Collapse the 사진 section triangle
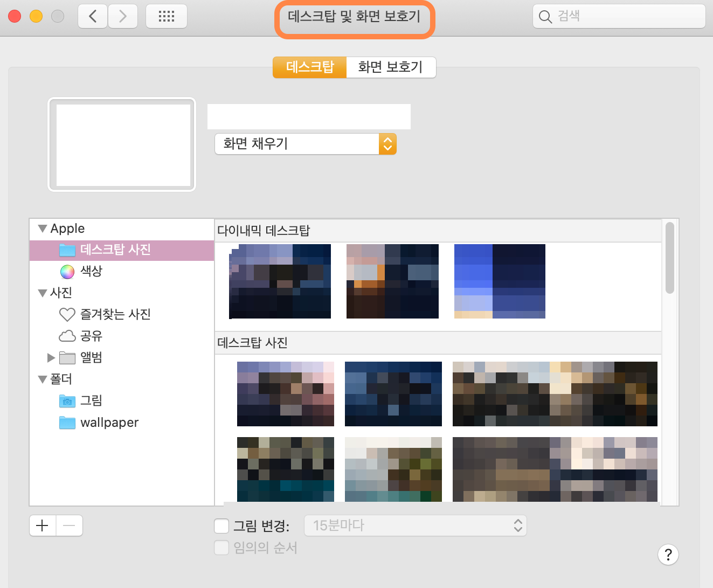Screen dimensions: 713x588 point(43,293)
